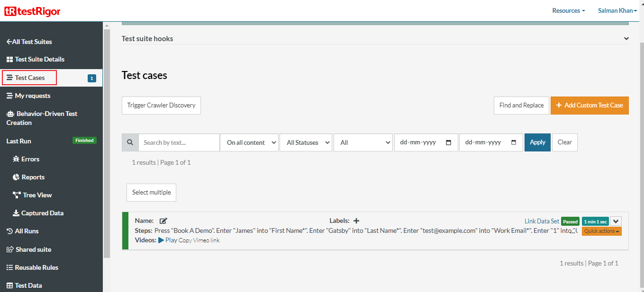Screen dimensions: 644x292
Task: Open Tree View in the sidebar
Action: pyautogui.click(x=37, y=195)
